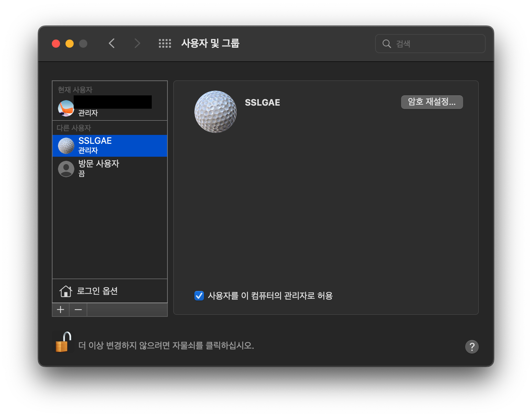The image size is (532, 417).
Task: Click the lock instruction text
Action: (166, 345)
